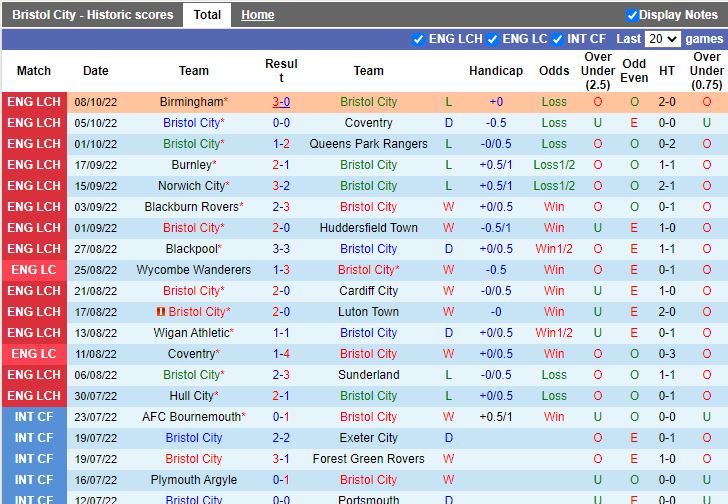Image resolution: width=728 pixels, height=504 pixels.
Task: Click Hull City team name
Action: pos(191,396)
